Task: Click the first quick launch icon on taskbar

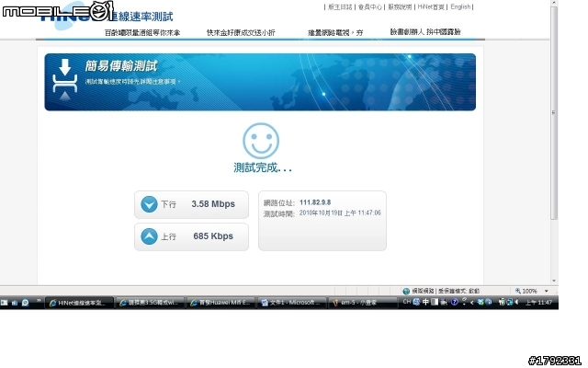Action: (4, 303)
